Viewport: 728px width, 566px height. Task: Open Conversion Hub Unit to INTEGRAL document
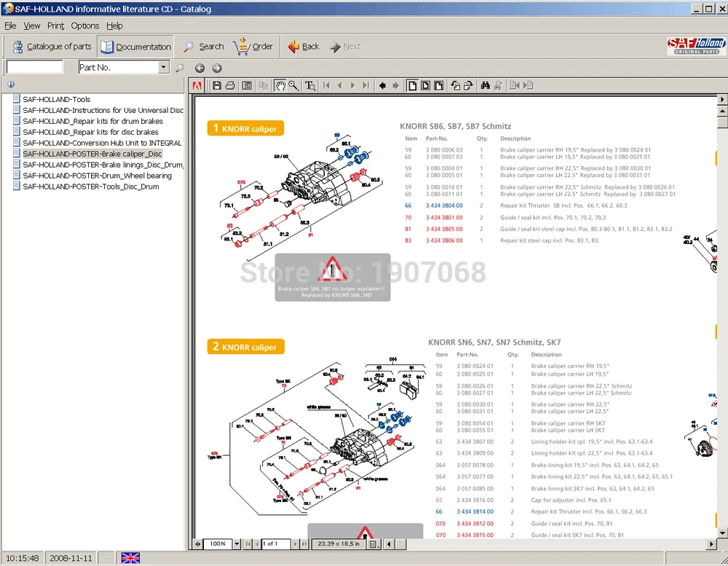point(102,143)
